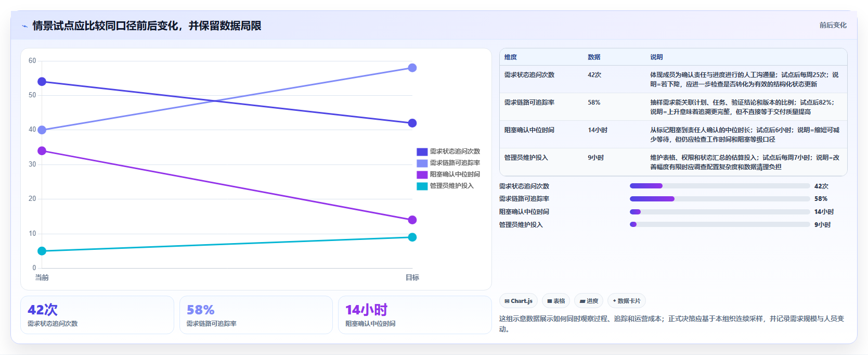Click the 42次 value beside progress bar
Viewport: 868px width, 355px height.
[822, 186]
